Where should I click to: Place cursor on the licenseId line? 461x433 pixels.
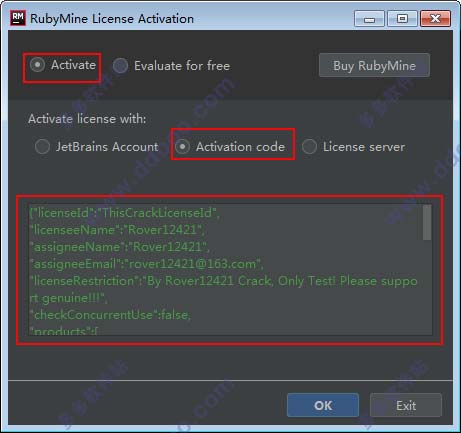125,213
